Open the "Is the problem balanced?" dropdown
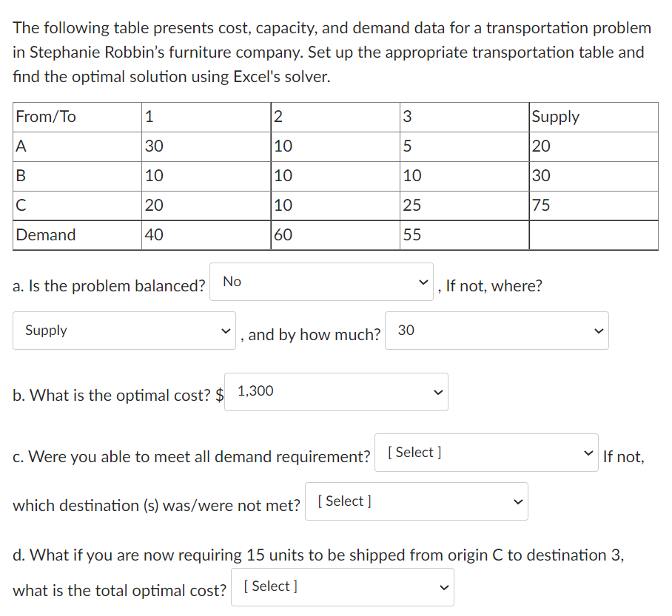 320,281
